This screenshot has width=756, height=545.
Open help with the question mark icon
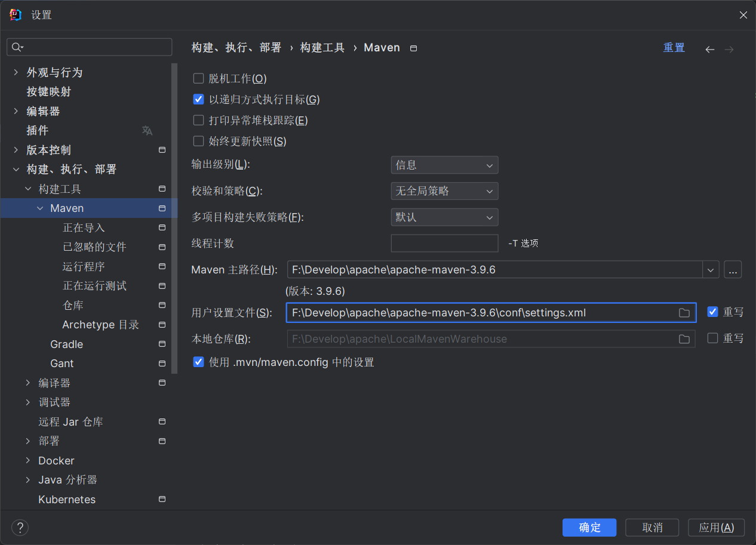(x=20, y=528)
